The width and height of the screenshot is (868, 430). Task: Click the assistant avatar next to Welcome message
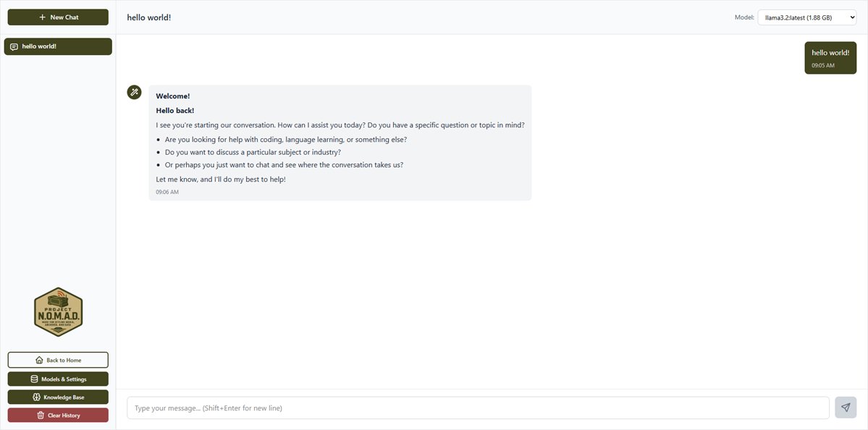pyautogui.click(x=134, y=91)
